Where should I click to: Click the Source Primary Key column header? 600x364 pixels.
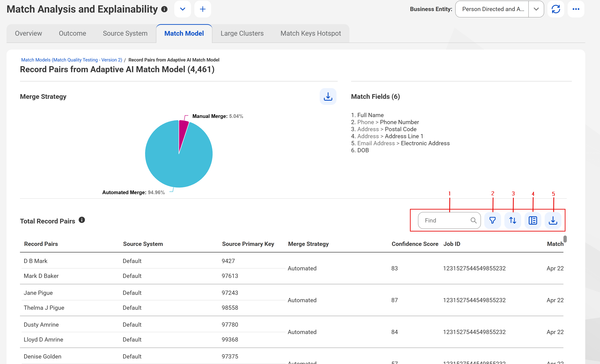[x=248, y=244]
